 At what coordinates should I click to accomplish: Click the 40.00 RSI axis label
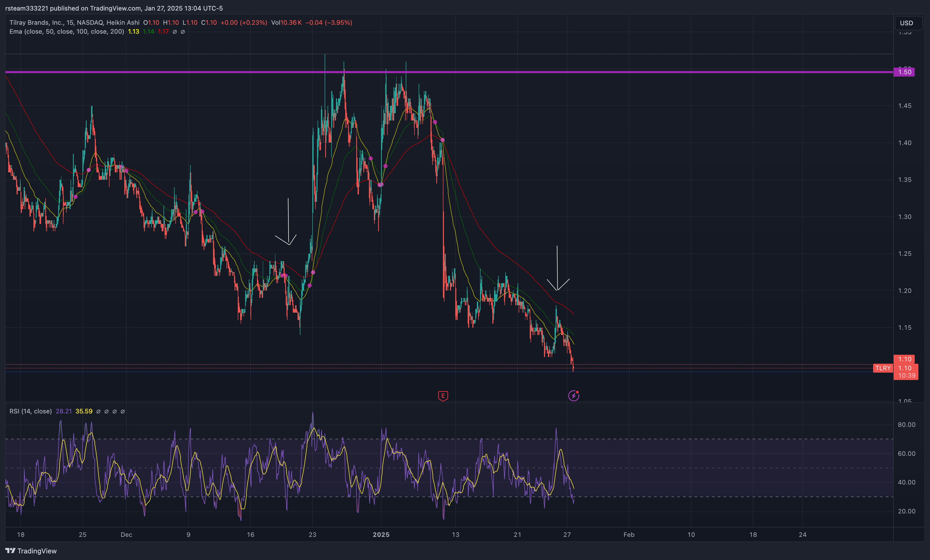[x=907, y=482]
